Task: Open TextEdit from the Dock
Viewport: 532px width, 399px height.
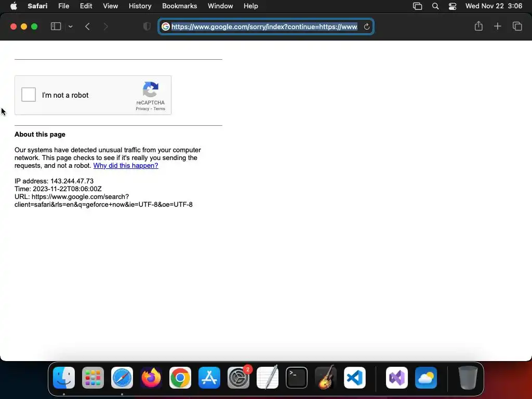Action: (x=268, y=378)
